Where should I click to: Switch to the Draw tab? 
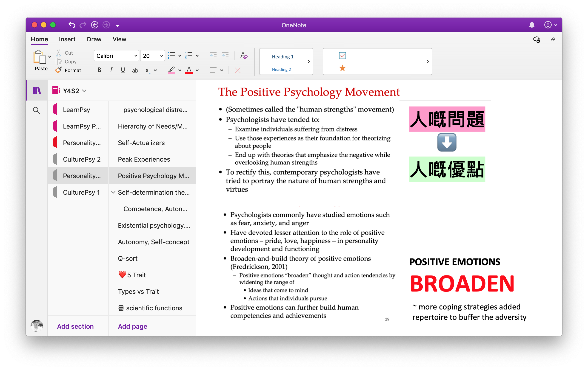pos(94,39)
